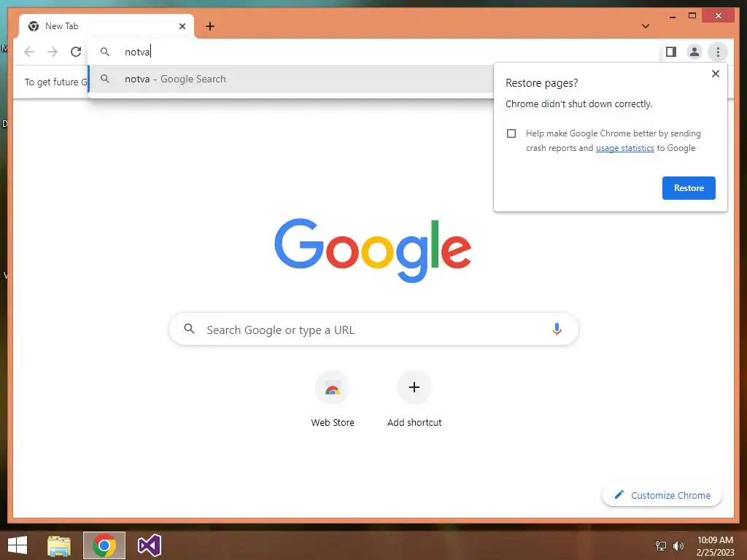Open Customize Chrome
This screenshot has height=560, width=747.
click(662, 495)
